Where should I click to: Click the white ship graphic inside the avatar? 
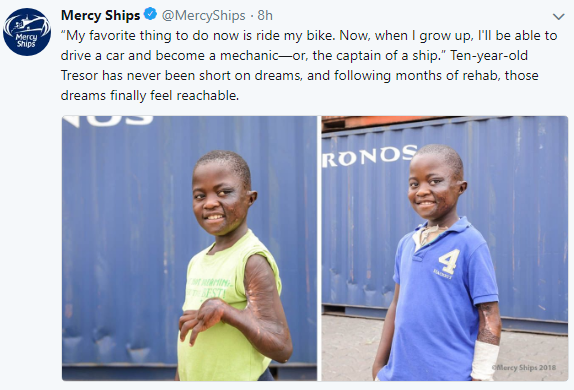click(x=27, y=23)
